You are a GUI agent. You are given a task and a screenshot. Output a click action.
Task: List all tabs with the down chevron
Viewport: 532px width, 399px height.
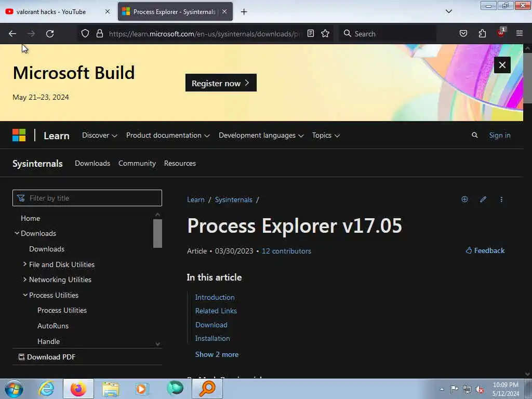tap(449, 11)
